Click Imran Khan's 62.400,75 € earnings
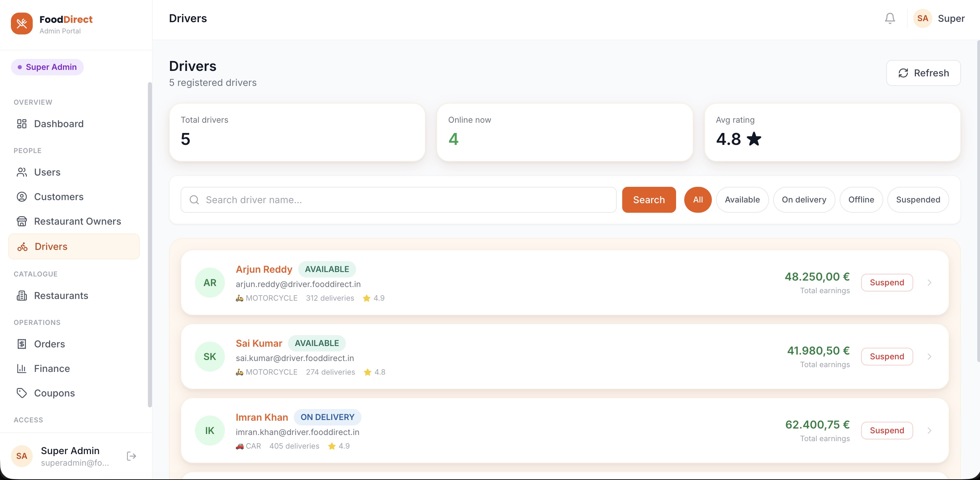Image resolution: width=980 pixels, height=480 pixels. [817, 425]
